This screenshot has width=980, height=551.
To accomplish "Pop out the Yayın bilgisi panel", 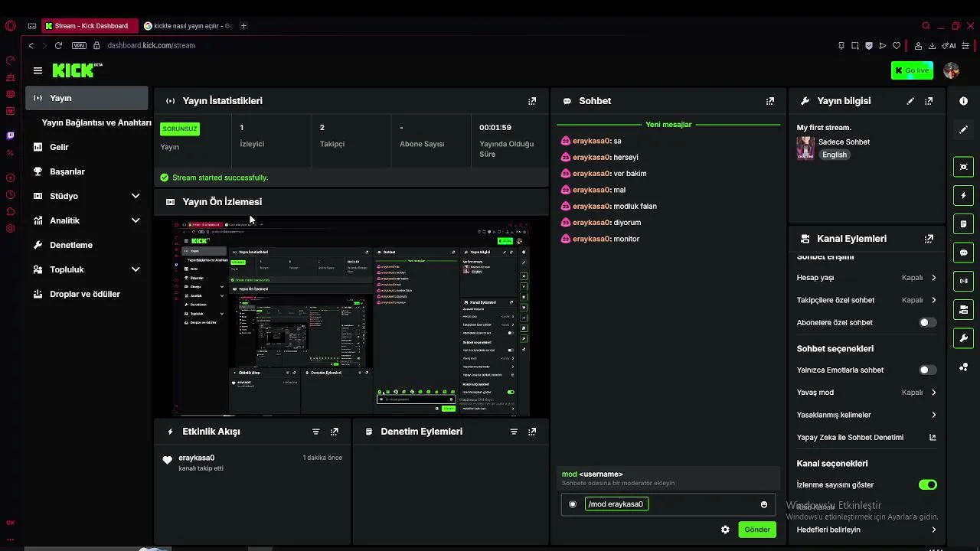I will (x=929, y=101).
